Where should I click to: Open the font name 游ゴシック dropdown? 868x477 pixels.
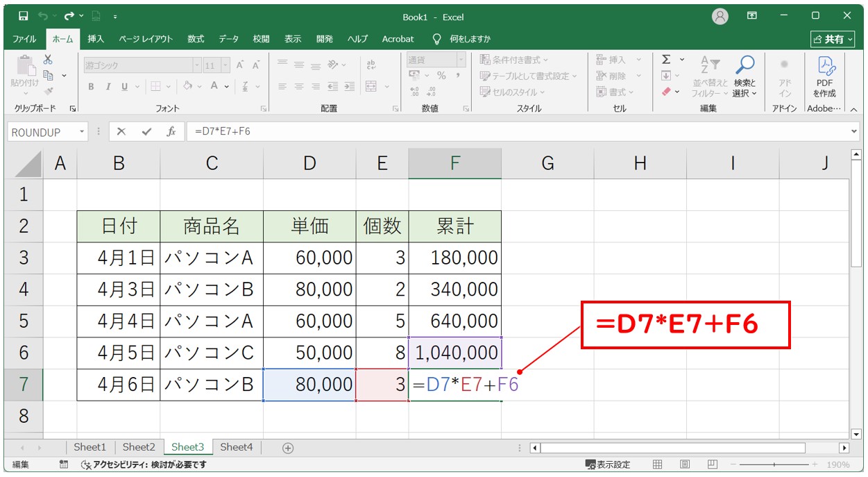(196, 65)
